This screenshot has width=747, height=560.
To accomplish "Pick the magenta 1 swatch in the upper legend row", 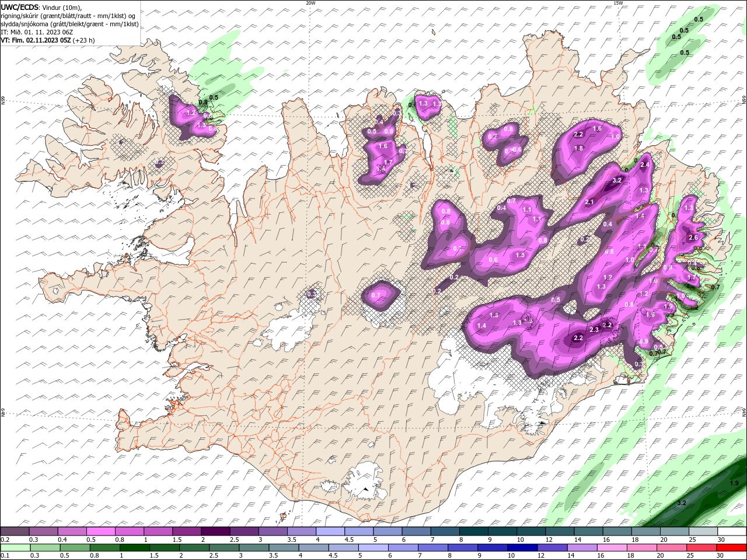I will 158,531.
